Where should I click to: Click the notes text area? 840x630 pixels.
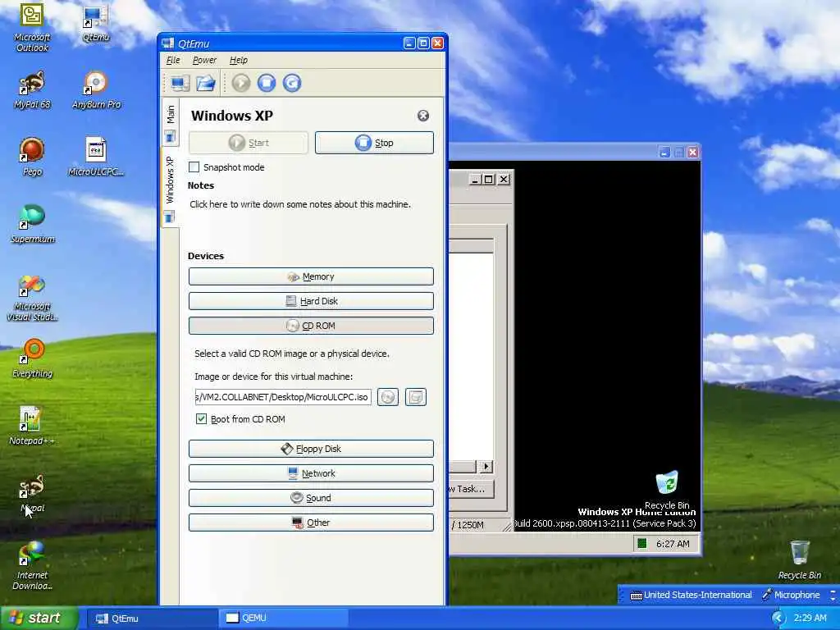[311, 220]
